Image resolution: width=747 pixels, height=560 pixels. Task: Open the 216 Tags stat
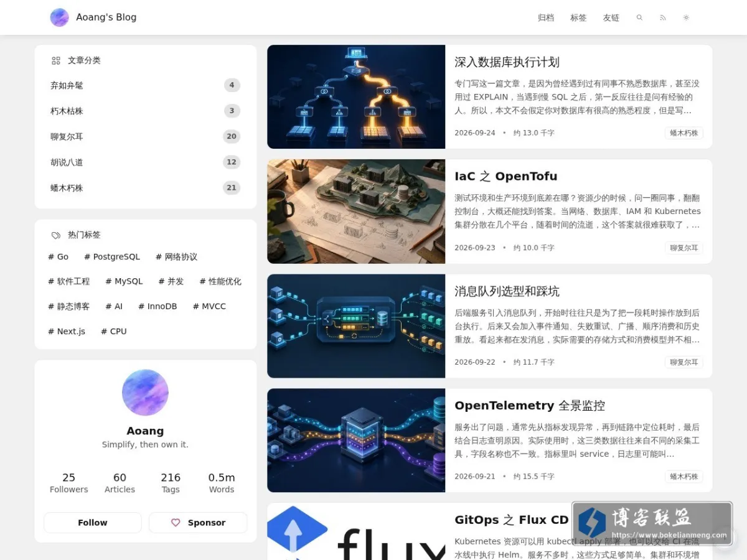coord(171,483)
